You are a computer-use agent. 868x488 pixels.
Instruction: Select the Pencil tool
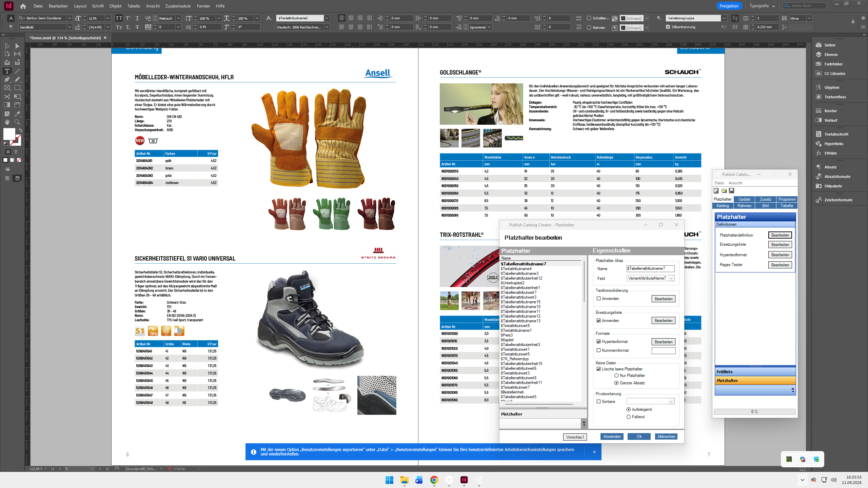17,79
